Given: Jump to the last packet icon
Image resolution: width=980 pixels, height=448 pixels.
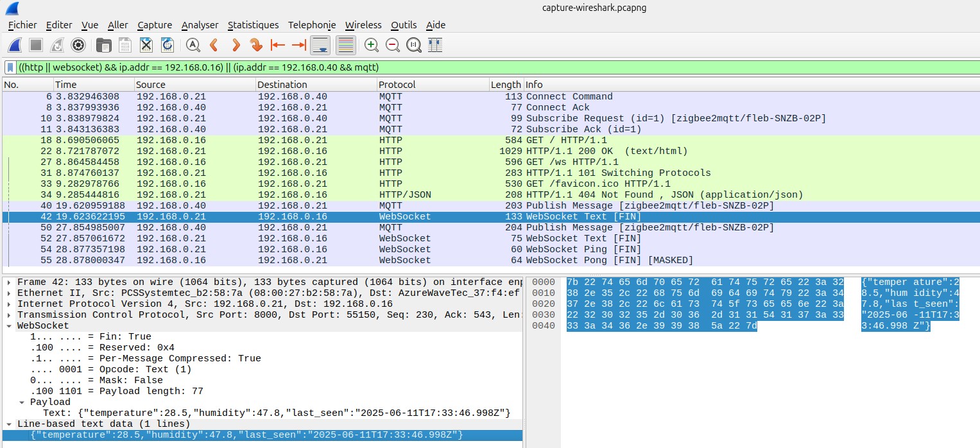Looking at the screenshot, I should tap(299, 45).
